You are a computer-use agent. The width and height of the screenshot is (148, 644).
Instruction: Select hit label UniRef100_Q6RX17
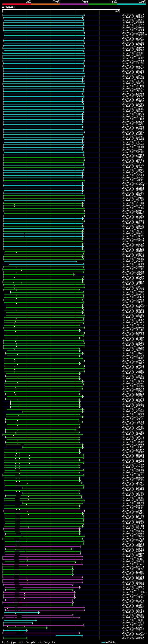pos(133,638)
